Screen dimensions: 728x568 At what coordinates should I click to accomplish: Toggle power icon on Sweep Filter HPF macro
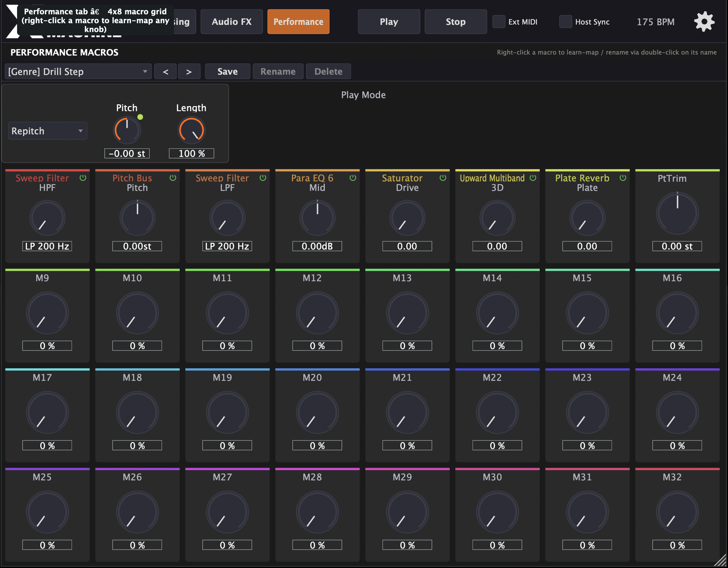click(x=83, y=178)
